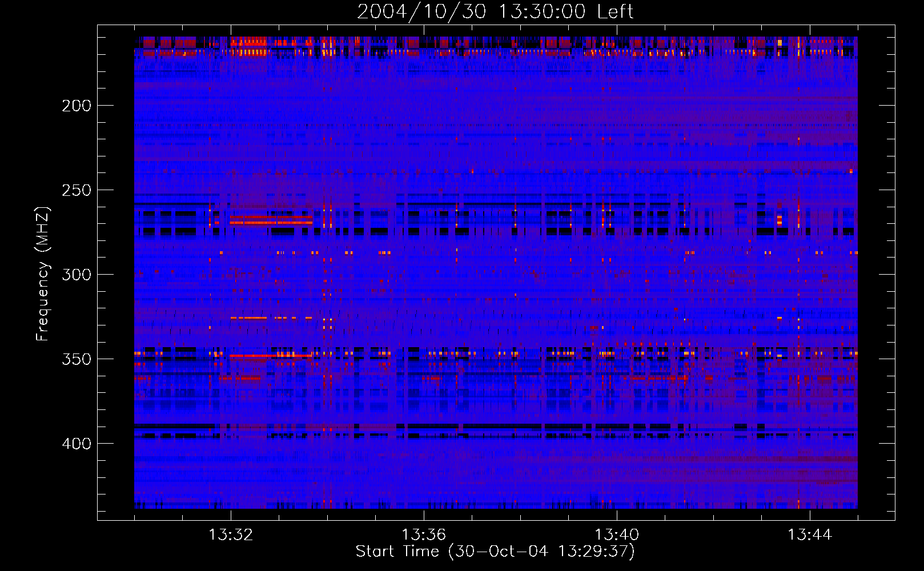Click the 'Start Time (30-Oct-04 13:29:37)' label
Image resolution: width=924 pixels, height=571 pixels.
tap(495, 552)
